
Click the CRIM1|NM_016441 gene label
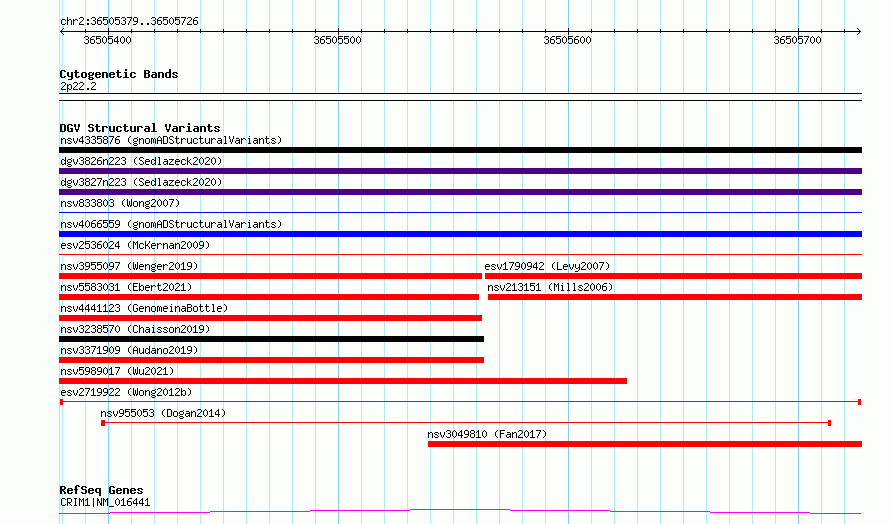(x=105, y=502)
